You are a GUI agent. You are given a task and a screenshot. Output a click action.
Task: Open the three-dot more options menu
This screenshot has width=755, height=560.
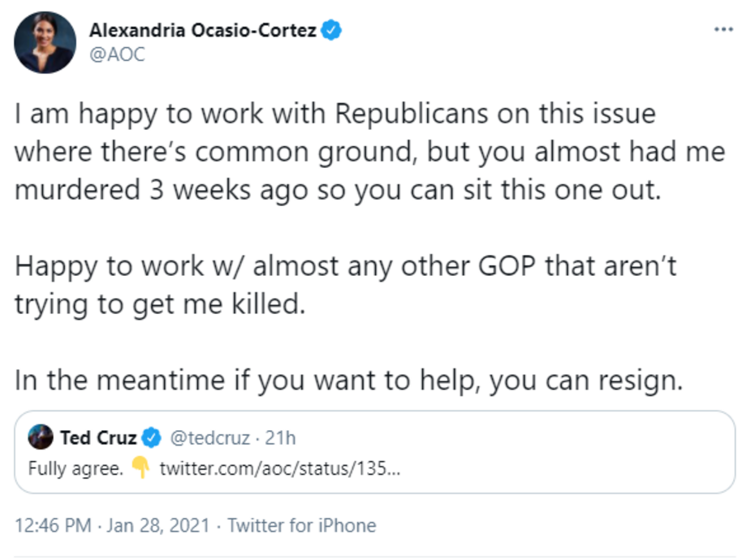(x=723, y=29)
